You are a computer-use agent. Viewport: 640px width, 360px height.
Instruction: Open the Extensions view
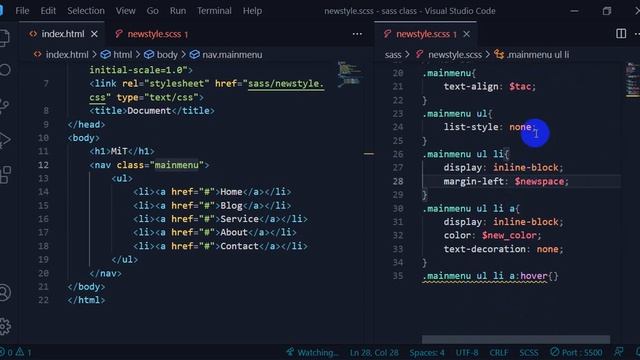tap(5, 175)
